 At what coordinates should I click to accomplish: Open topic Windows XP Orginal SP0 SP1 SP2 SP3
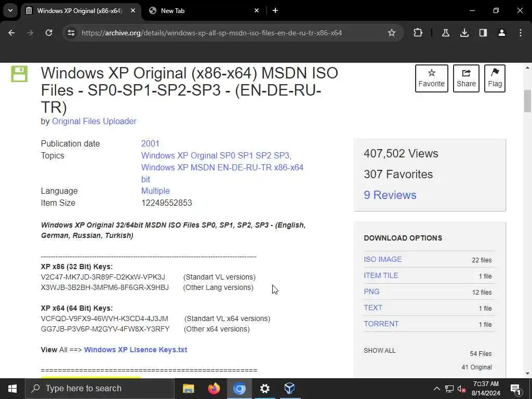[x=216, y=155]
